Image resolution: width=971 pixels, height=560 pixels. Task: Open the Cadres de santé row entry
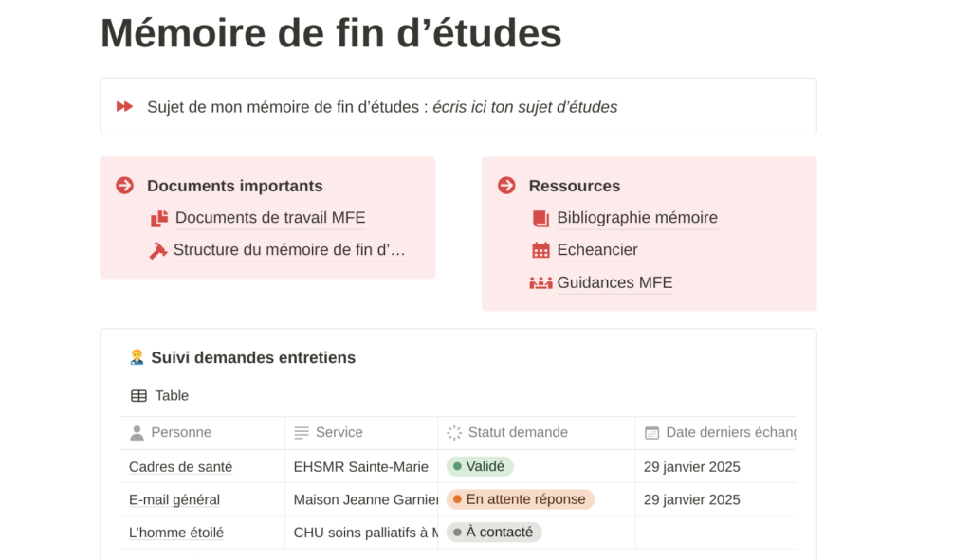[180, 466]
